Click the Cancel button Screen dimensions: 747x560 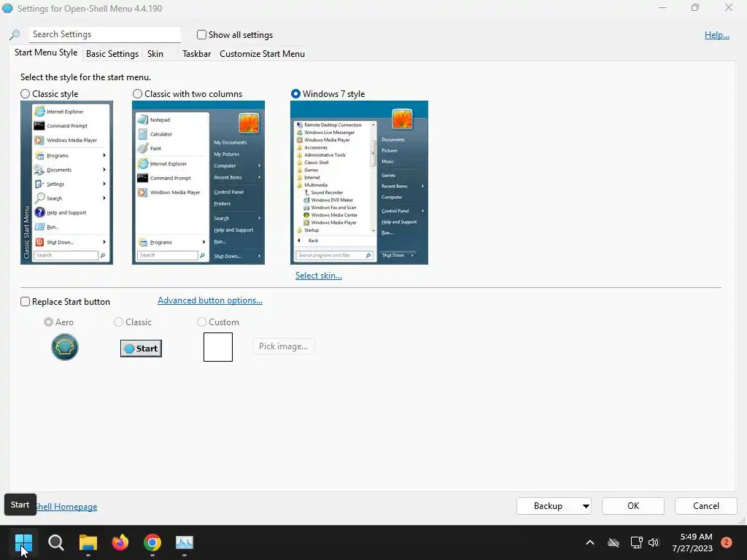coord(706,506)
